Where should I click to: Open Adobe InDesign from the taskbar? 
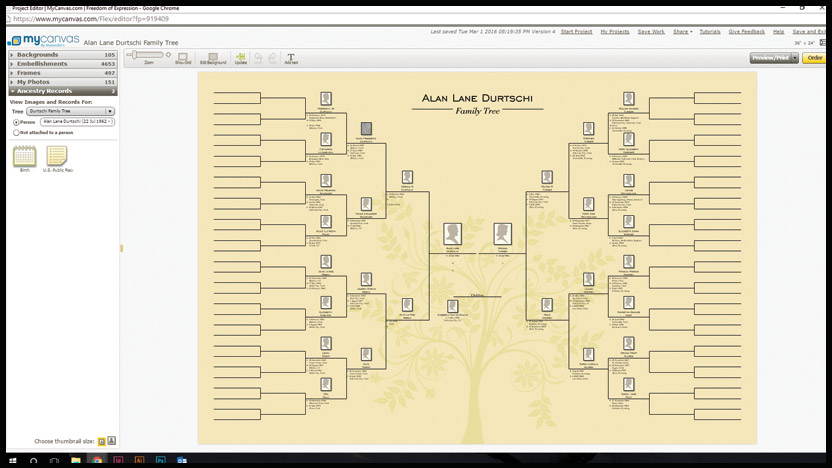(118, 461)
